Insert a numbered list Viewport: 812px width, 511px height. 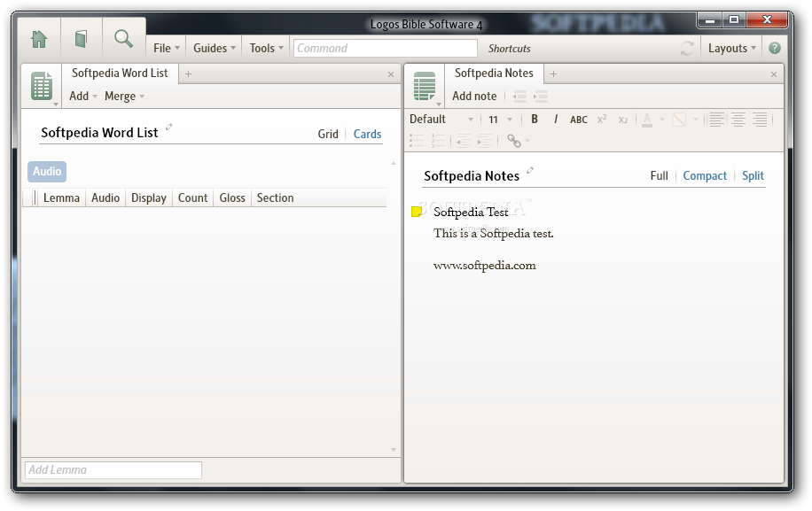coord(438,141)
